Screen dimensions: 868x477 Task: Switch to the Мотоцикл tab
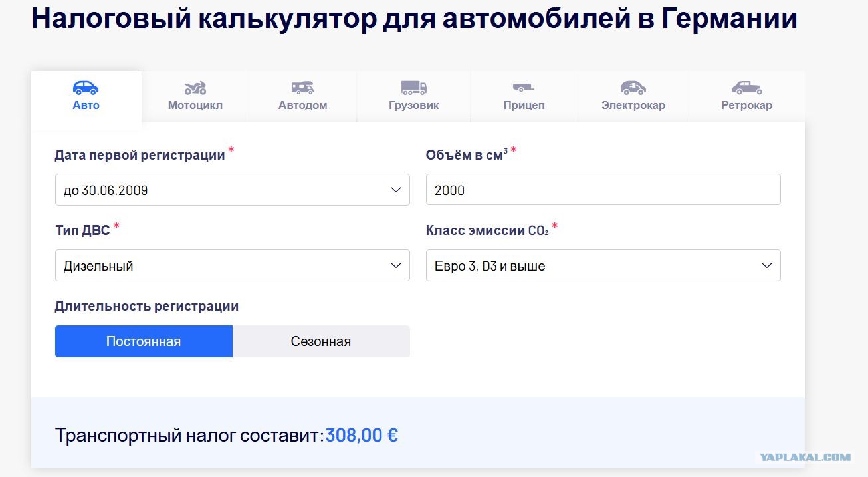click(x=195, y=105)
